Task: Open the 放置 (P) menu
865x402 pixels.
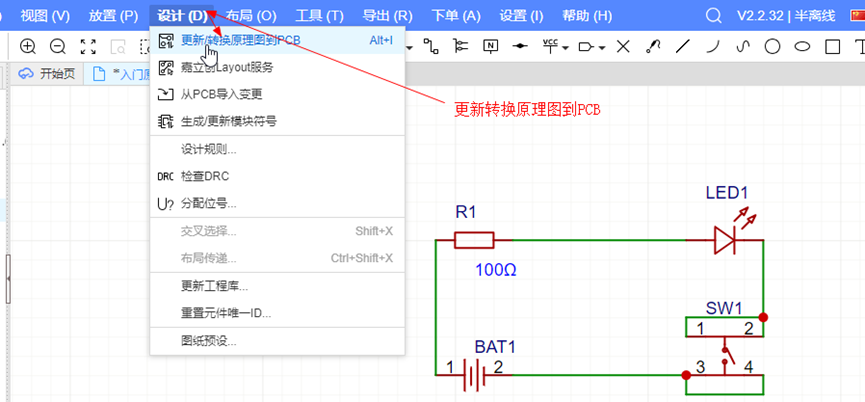Action: pyautogui.click(x=113, y=15)
